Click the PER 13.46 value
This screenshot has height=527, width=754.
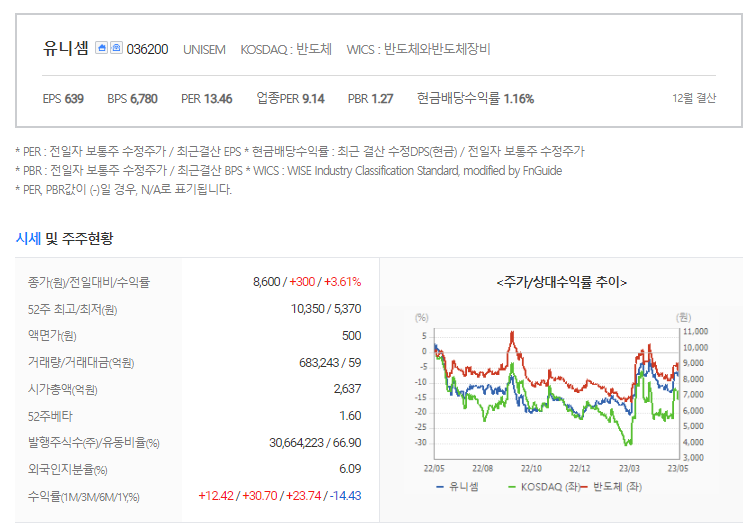[206, 99]
